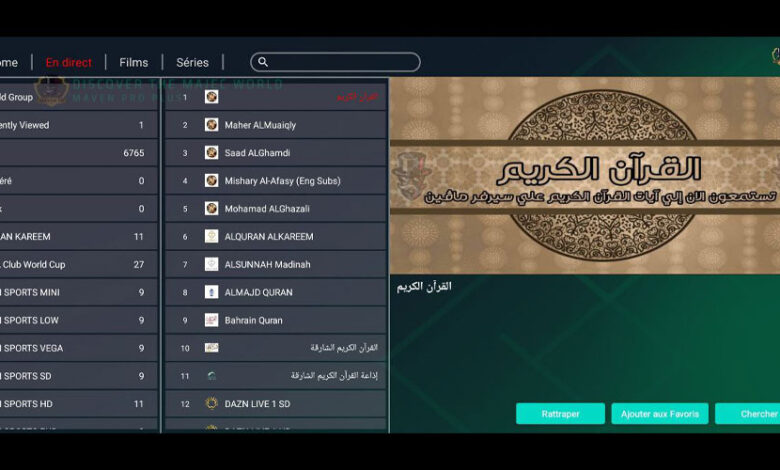Screen dimensions: 780x470
Task: Click Ajouter aux Favoris button
Action: point(659,414)
